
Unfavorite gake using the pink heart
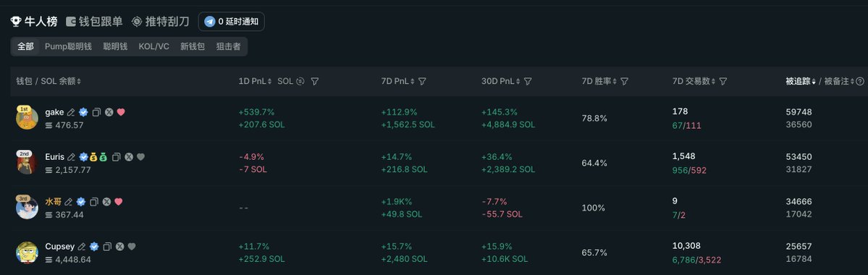click(x=121, y=112)
